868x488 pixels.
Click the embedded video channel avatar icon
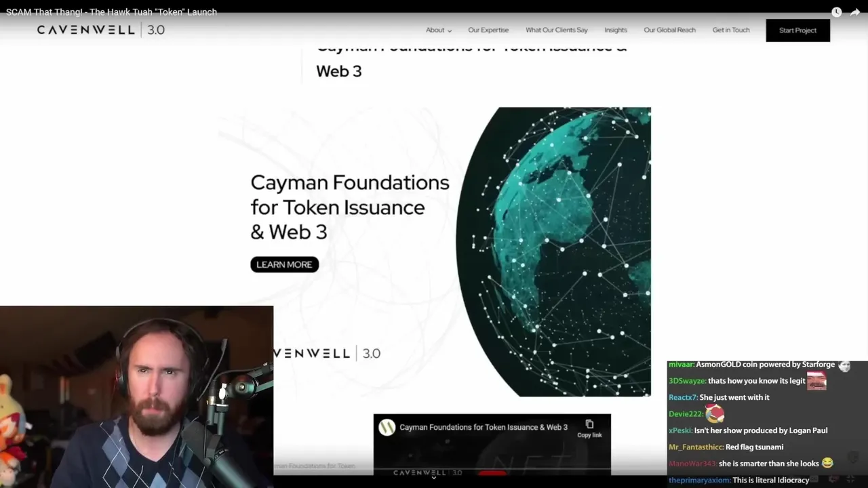point(387,427)
